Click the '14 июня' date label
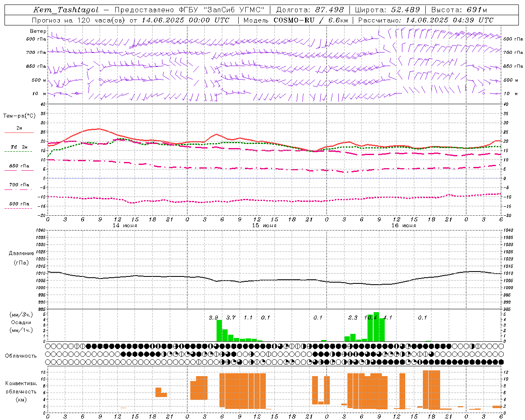The height and width of the screenshot is (420, 525). coord(125,226)
